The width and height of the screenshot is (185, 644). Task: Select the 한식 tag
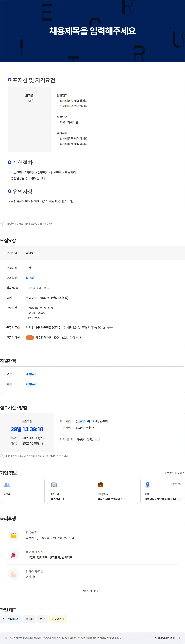click(42, 619)
